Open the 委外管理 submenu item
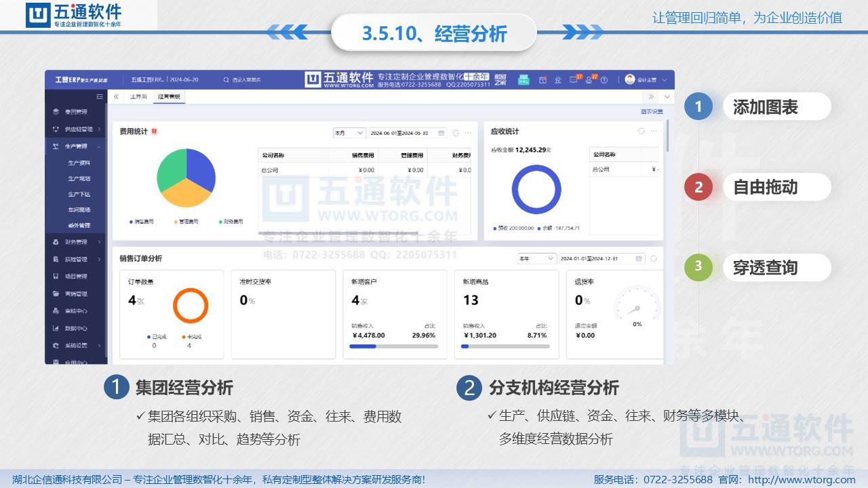 click(x=79, y=225)
